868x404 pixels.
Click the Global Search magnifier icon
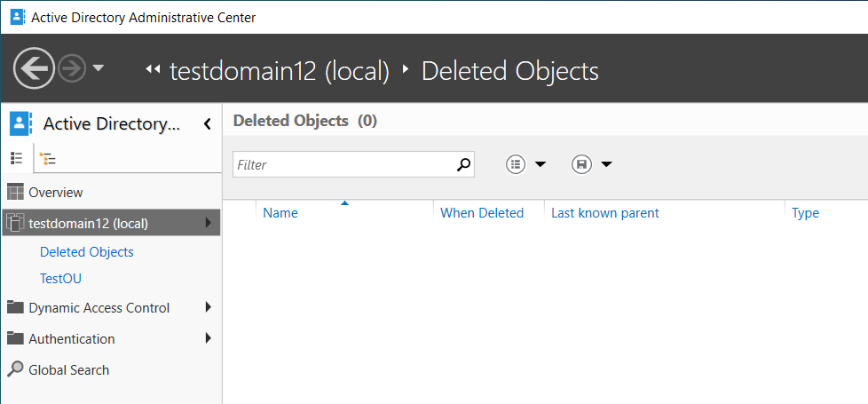pos(16,368)
